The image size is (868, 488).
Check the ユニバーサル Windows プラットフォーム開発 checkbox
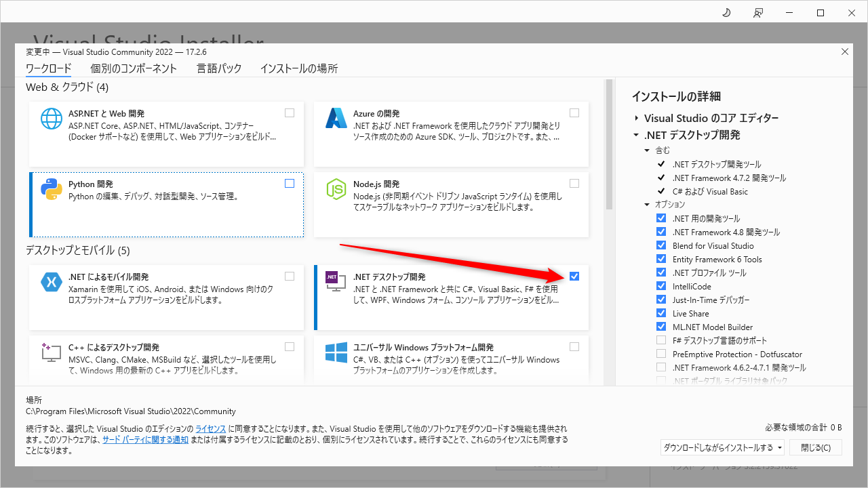click(x=574, y=347)
